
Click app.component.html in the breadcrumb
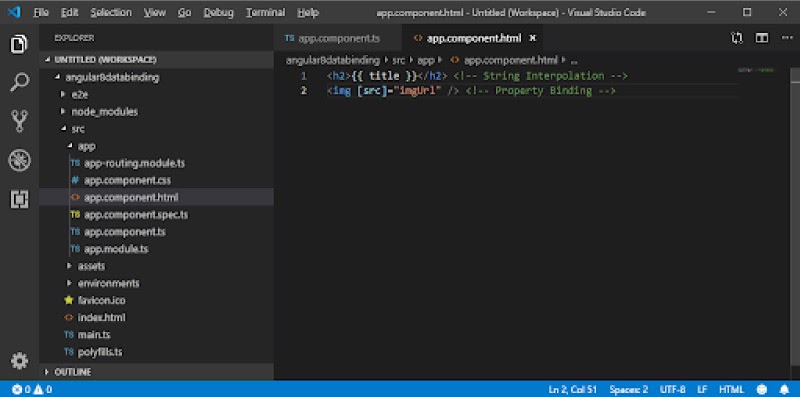(510, 60)
